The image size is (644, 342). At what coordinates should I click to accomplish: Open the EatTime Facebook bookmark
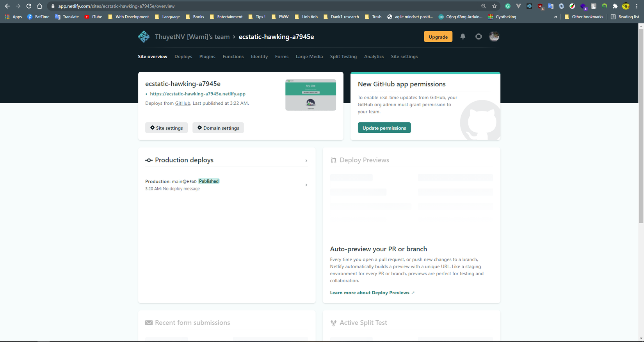click(x=38, y=17)
